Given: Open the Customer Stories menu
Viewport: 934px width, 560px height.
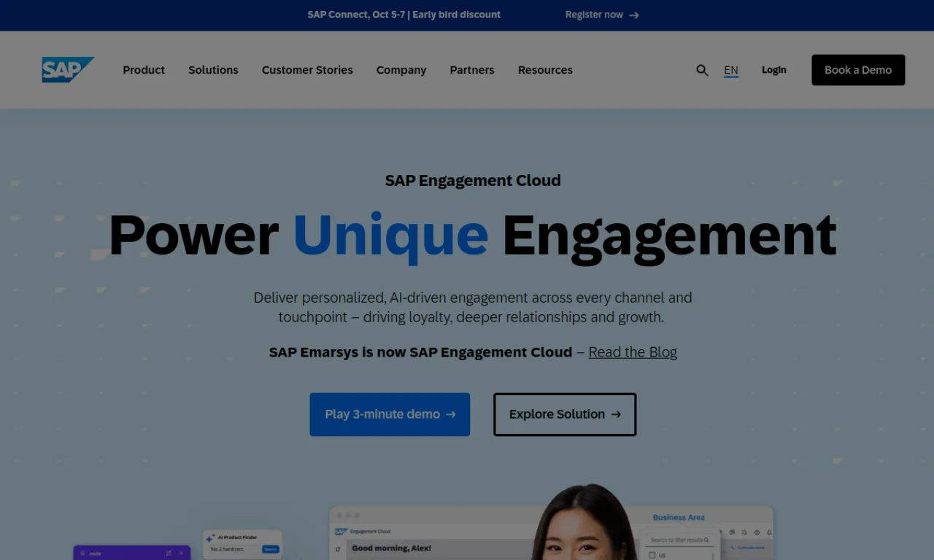Looking at the screenshot, I should (307, 70).
